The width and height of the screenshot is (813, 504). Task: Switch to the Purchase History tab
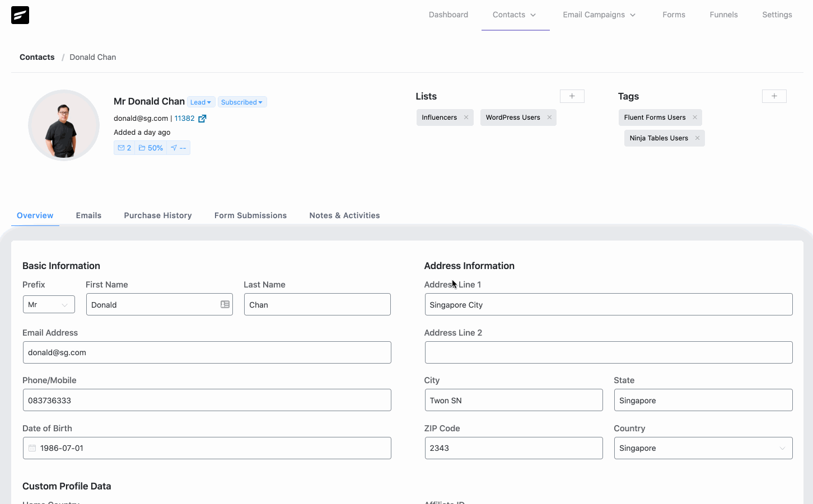click(x=157, y=215)
